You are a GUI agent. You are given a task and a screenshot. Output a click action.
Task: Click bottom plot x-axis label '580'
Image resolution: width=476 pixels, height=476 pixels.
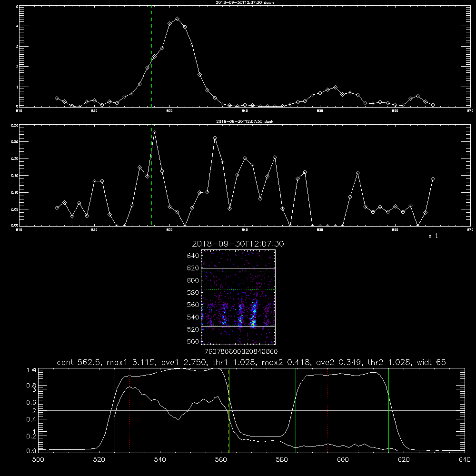tap(282, 460)
